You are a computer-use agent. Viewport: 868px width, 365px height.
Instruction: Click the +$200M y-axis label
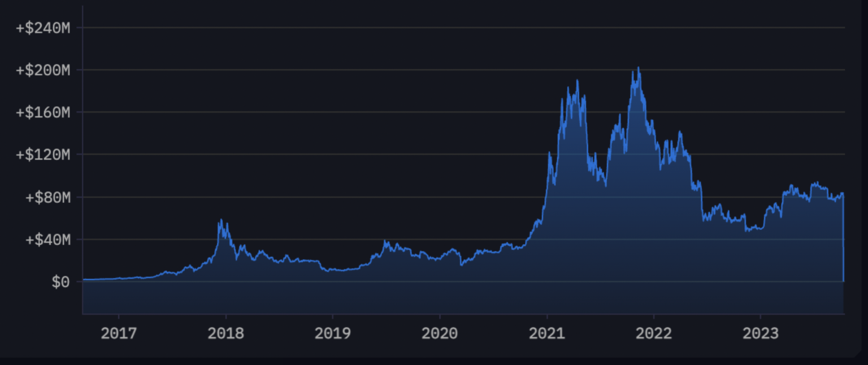(43, 70)
